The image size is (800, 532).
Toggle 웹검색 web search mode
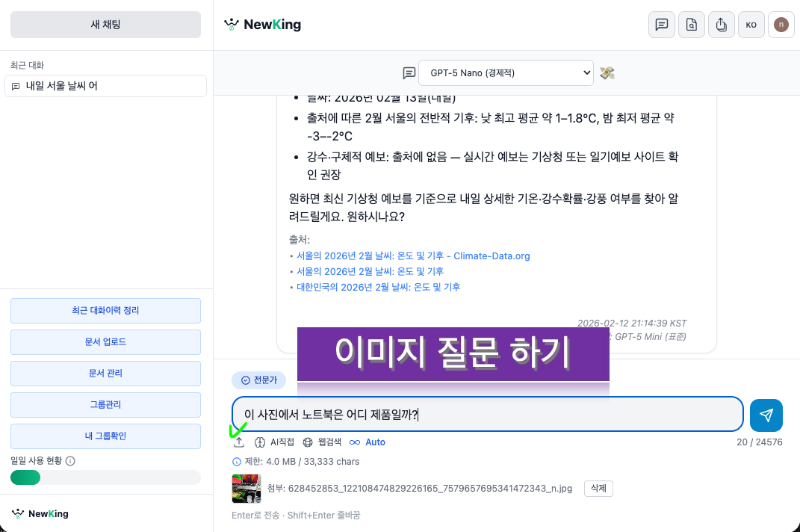[323, 442]
